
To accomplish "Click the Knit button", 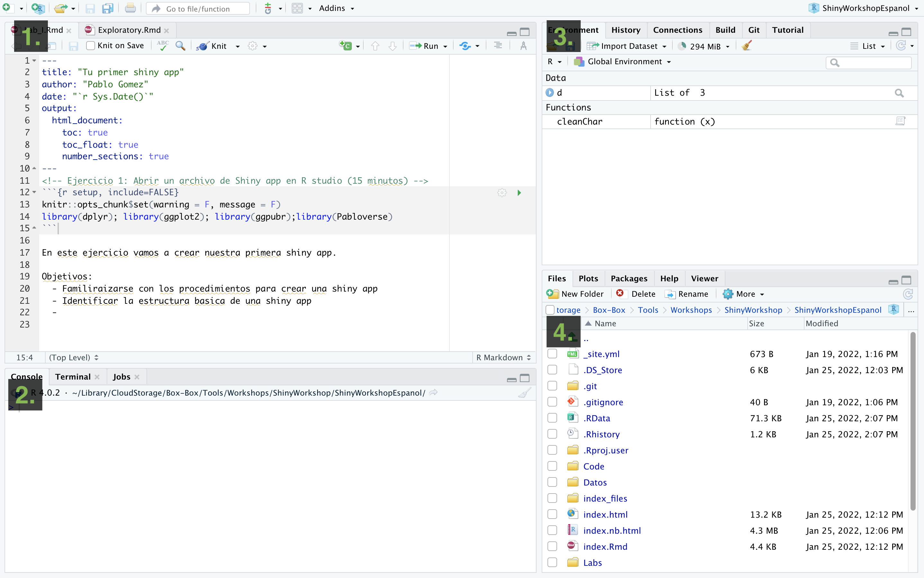I will [211, 46].
